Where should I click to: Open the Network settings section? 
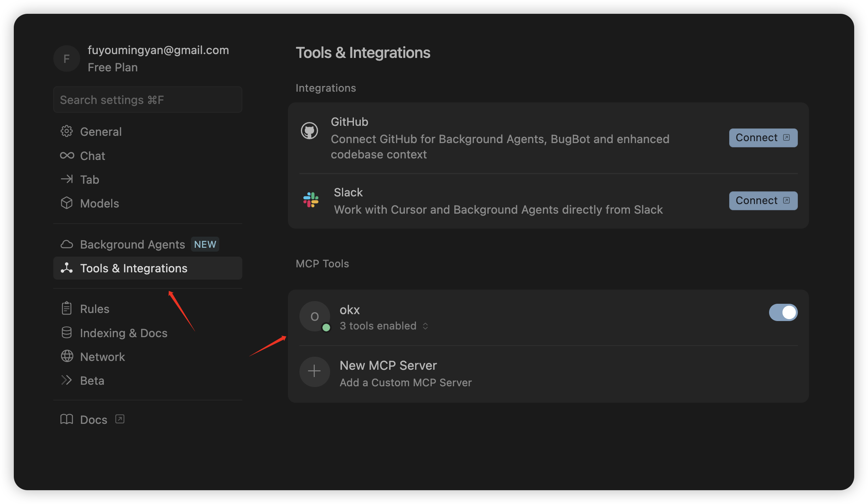148,357
